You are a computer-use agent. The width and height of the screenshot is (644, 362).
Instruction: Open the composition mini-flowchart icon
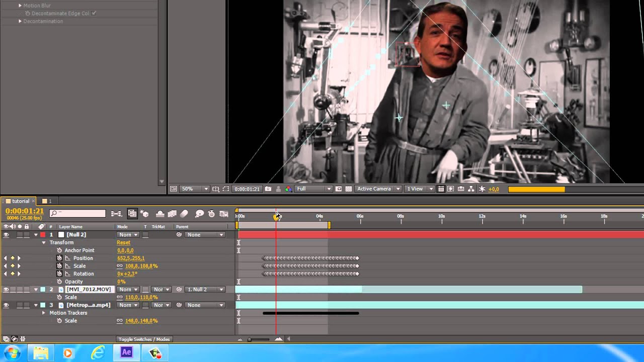pyautogui.click(x=116, y=214)
